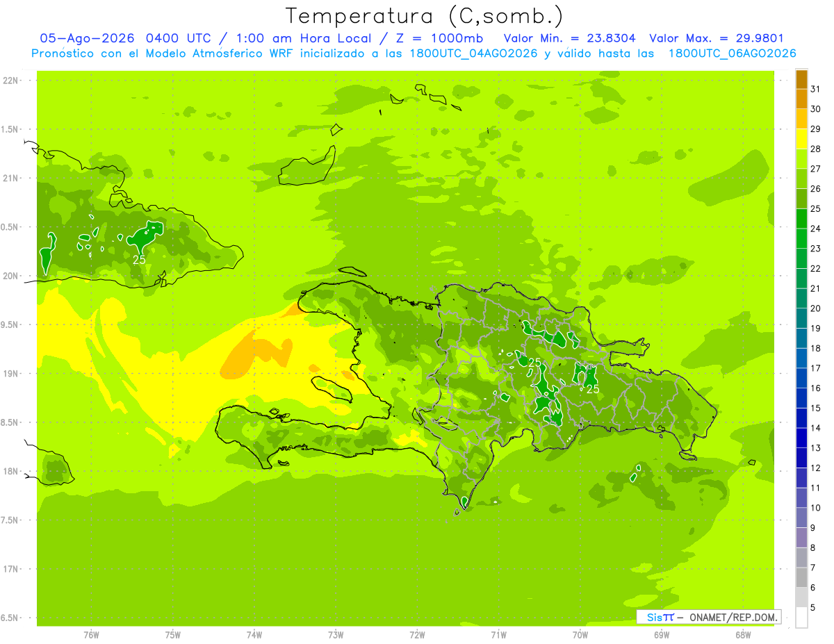
Task: Click the '73W' longitude label
Action: coord(336,635)
